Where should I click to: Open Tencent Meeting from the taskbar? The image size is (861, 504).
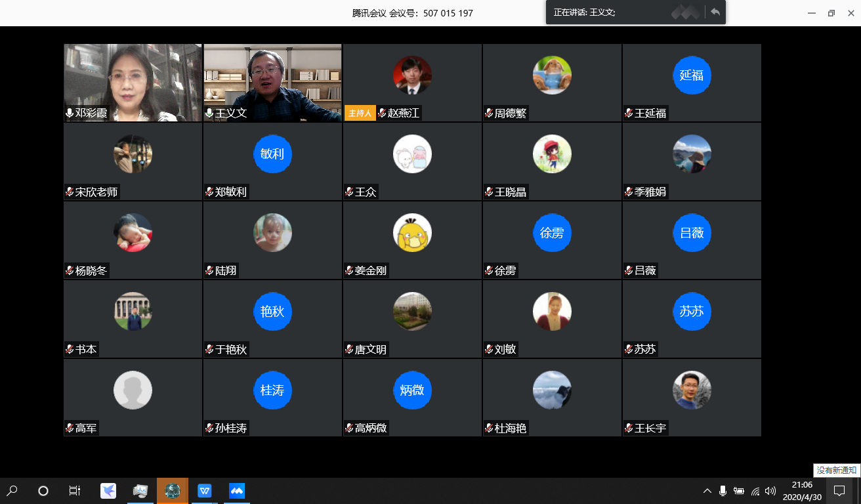(x=236, y=490)
